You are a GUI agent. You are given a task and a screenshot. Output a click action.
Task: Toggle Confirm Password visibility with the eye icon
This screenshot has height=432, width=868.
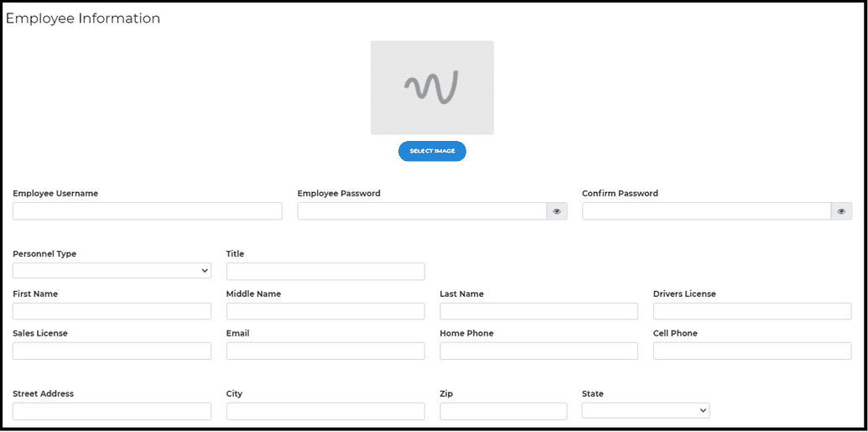coord(841,211)
